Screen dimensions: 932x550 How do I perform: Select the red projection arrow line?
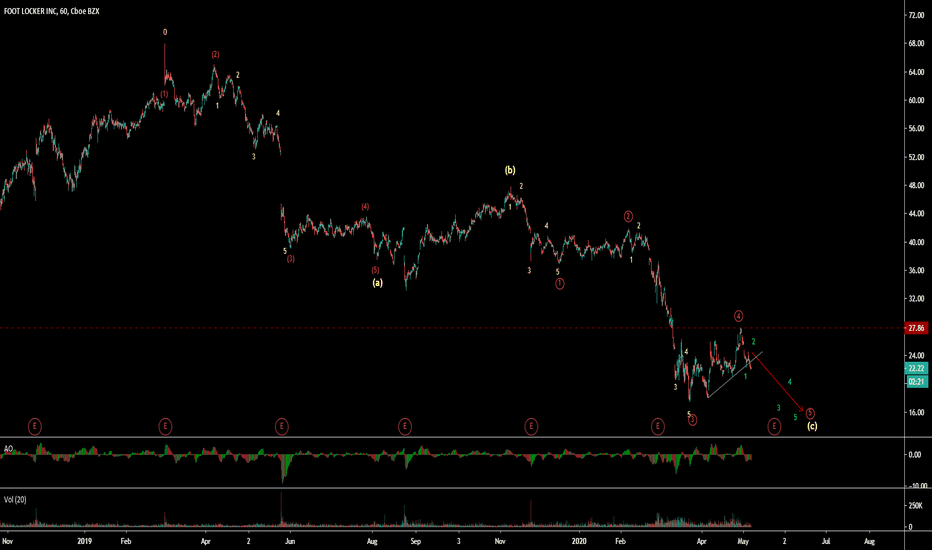pos(777,381)
